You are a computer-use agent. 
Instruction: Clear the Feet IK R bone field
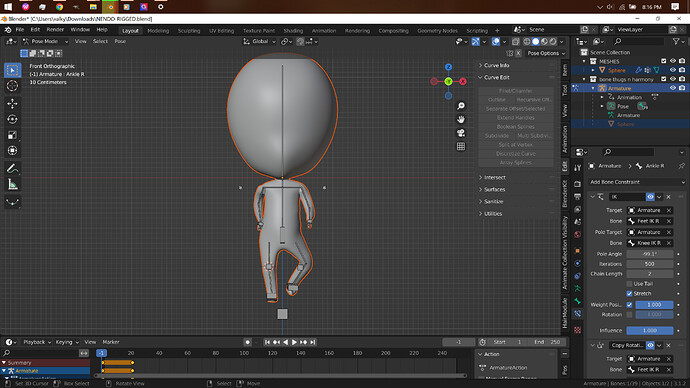pos(668,221)
